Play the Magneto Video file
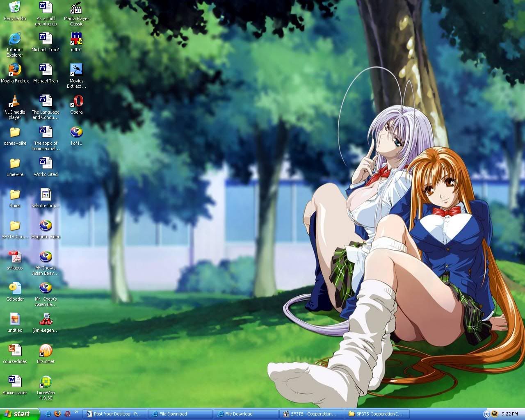 pos(46,229)
